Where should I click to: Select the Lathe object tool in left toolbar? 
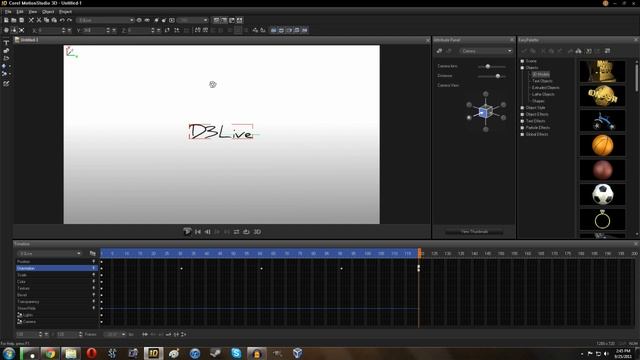6,58
